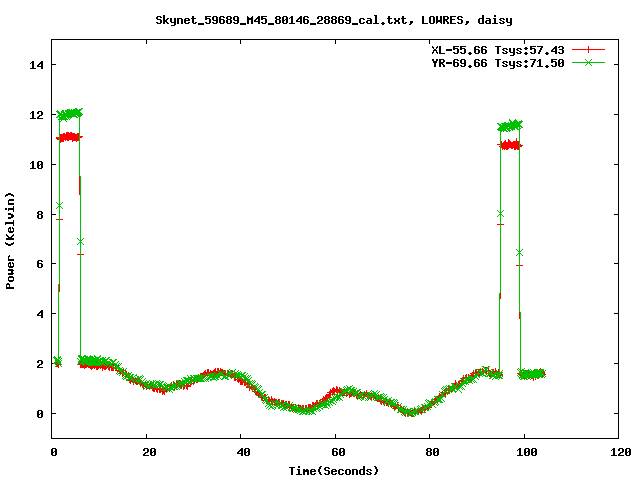The height and width of the screenshot is (480, 640).
Task: Click x-axis tick label 20
Action: 149,452
